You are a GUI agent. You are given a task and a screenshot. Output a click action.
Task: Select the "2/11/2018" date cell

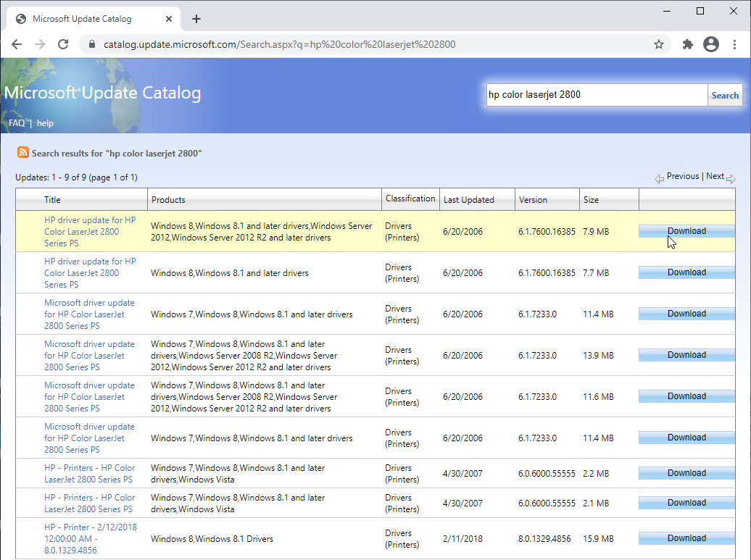pyautogui.click(x=462, y=538)
